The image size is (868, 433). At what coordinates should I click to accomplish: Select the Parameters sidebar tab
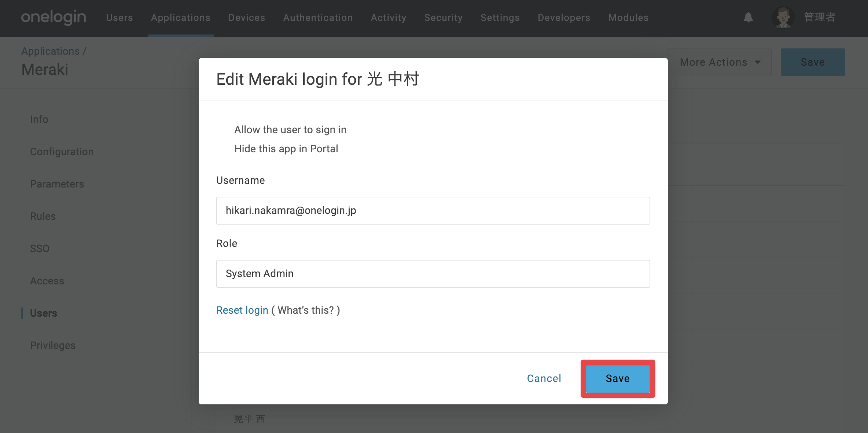click(x=57, y=184)
